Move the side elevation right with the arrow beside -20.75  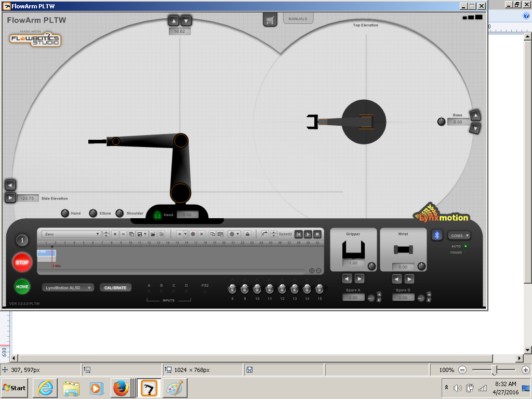tap(10, 198)
